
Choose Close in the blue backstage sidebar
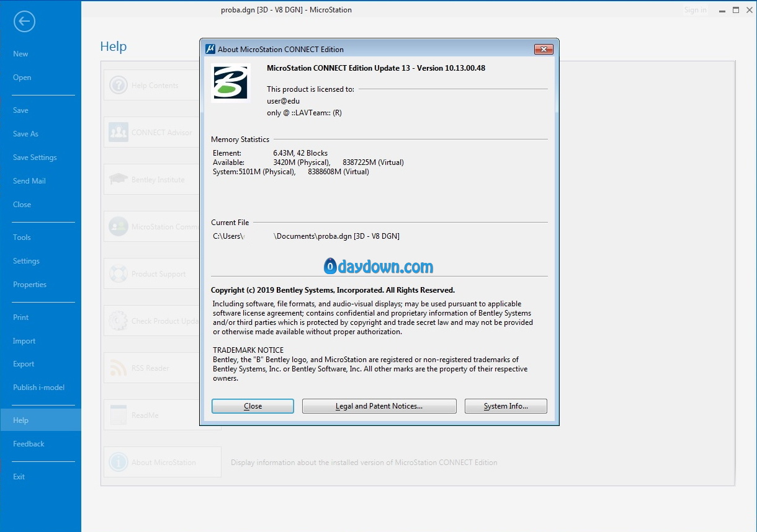[40, 205]
